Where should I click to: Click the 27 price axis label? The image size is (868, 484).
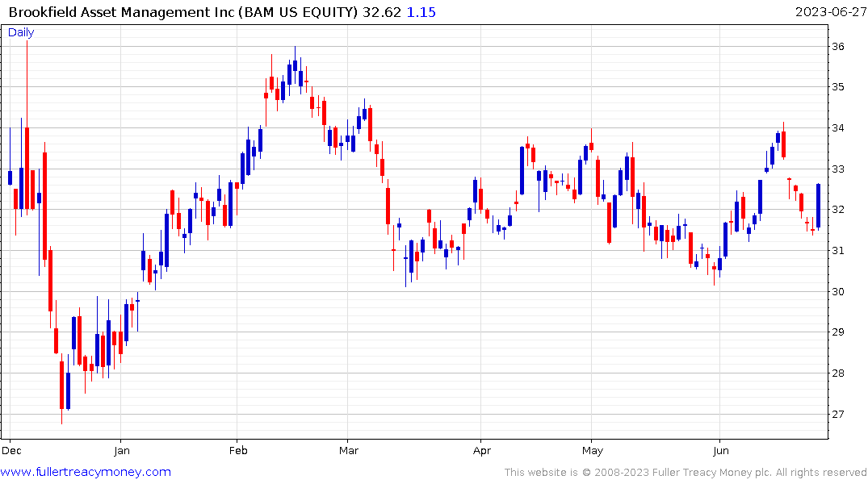pyautogui.click(x=838, y=415)
